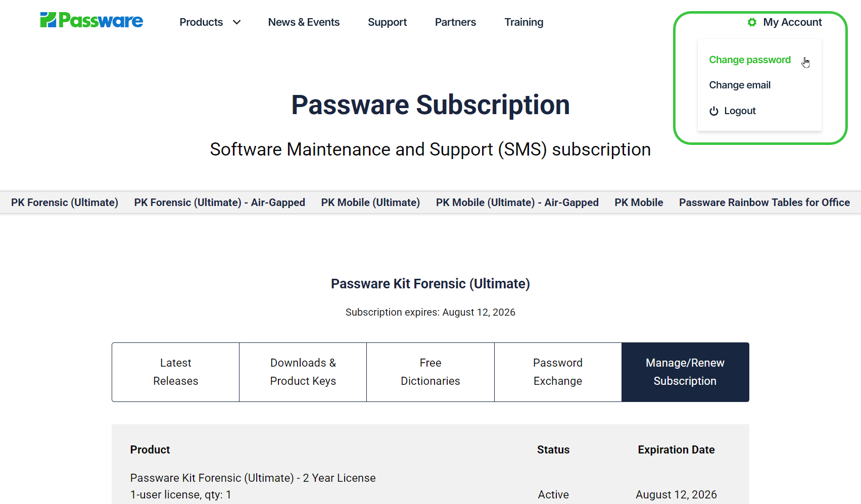
Task: Click the Expiration Date column header
Action: point(676,449)
